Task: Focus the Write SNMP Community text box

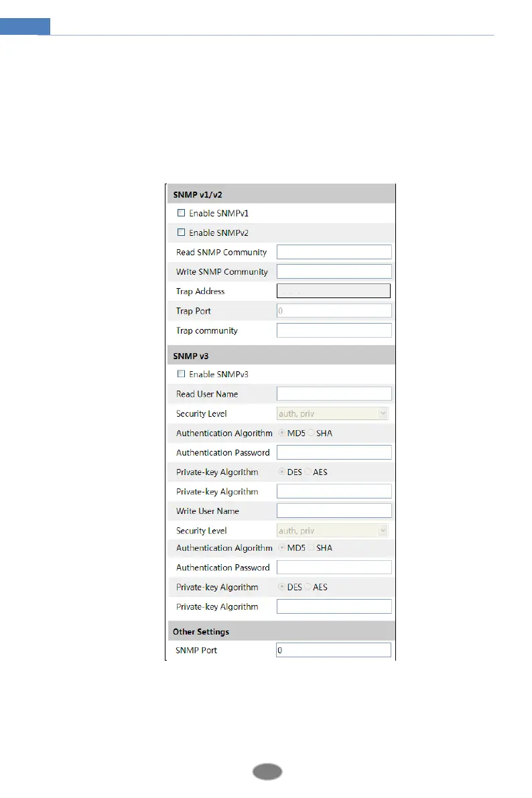Action: (334, 271)
